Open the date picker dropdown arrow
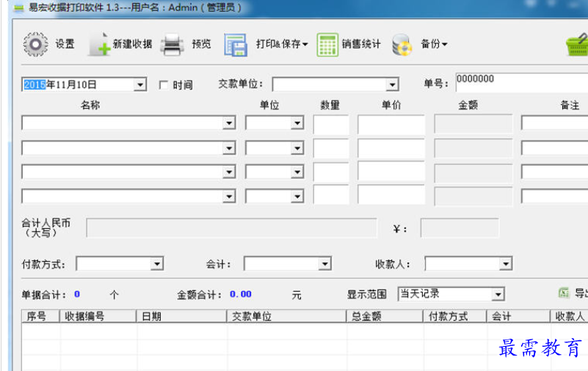The image size is (588, 371). click(140, 84)
